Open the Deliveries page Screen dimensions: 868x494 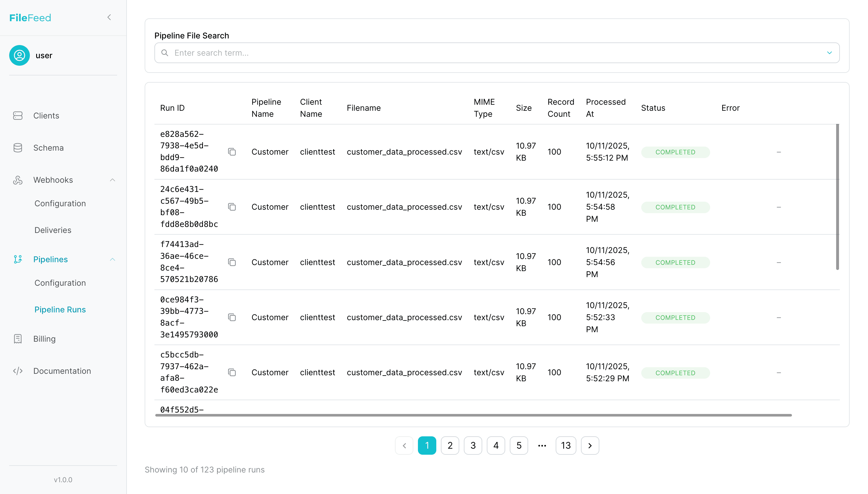point(53,230)
